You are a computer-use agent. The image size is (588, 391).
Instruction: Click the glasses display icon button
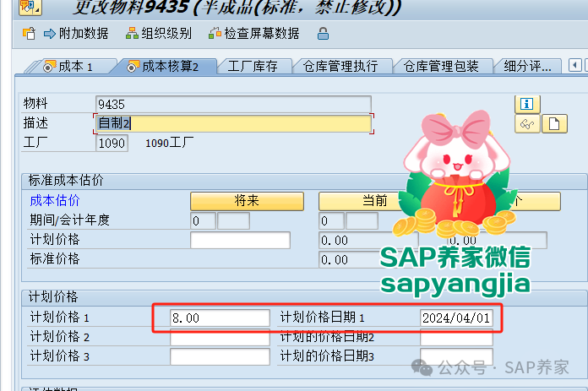527,124
